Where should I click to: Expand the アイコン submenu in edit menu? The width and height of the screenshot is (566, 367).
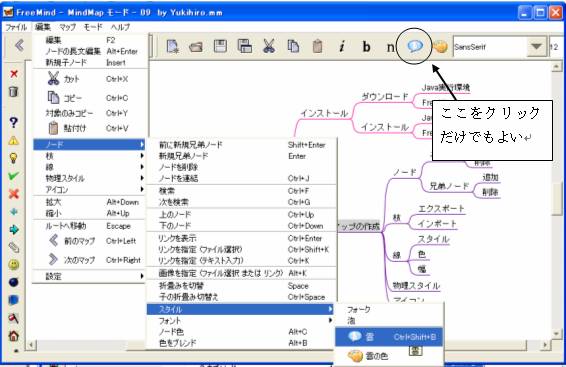[89, 189]
